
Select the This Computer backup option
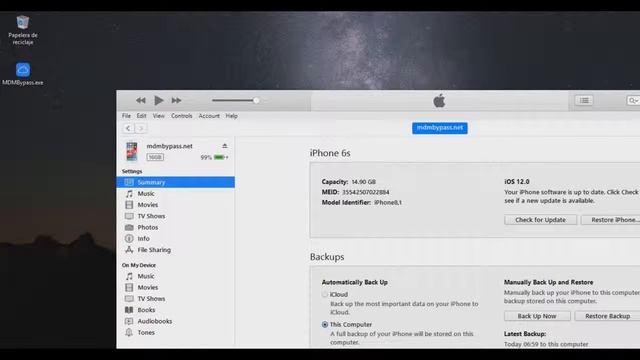click(x=325, y=324)
